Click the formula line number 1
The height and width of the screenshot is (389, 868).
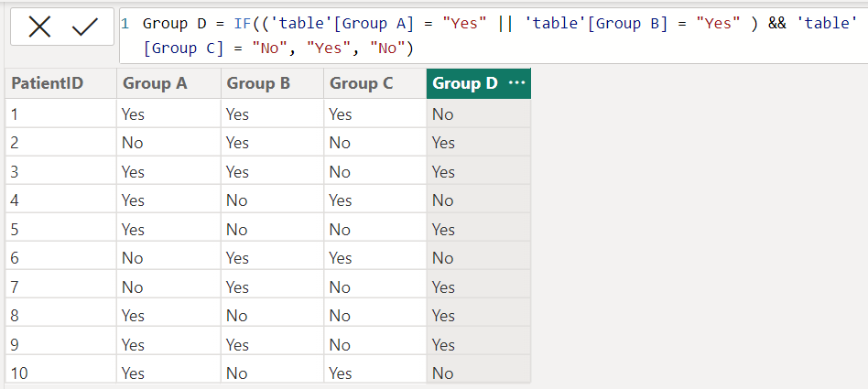tap(125, 24)
